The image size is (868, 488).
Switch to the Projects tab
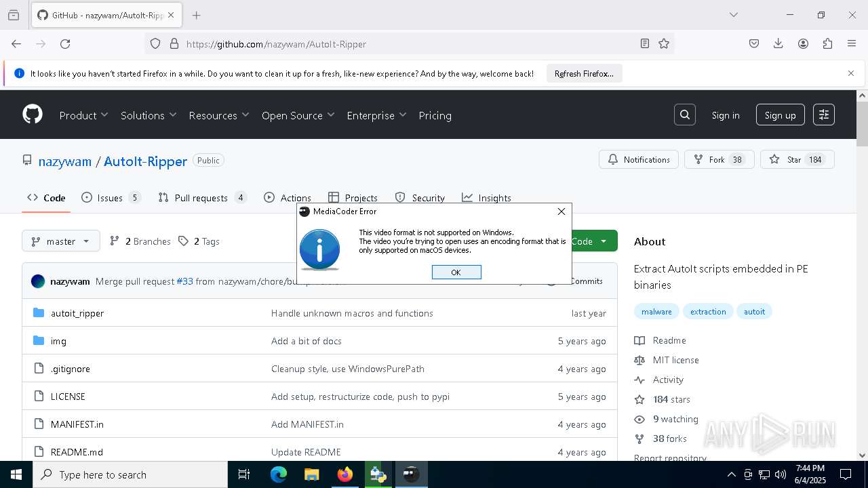(x=353, y=198)
